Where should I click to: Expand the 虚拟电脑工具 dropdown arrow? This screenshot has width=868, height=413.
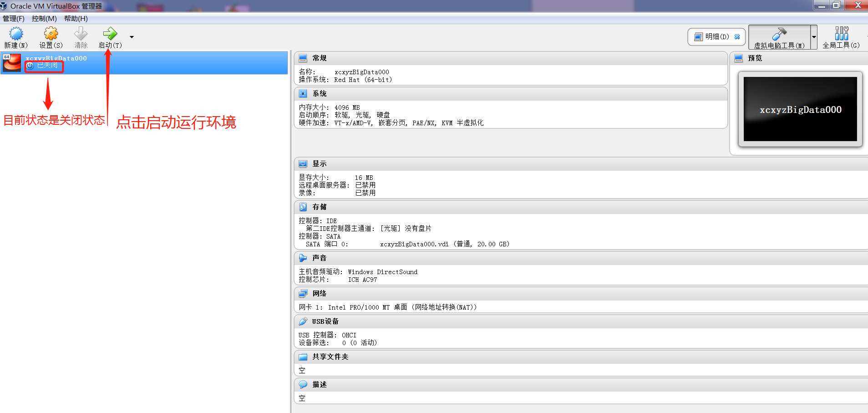(814, 37)
